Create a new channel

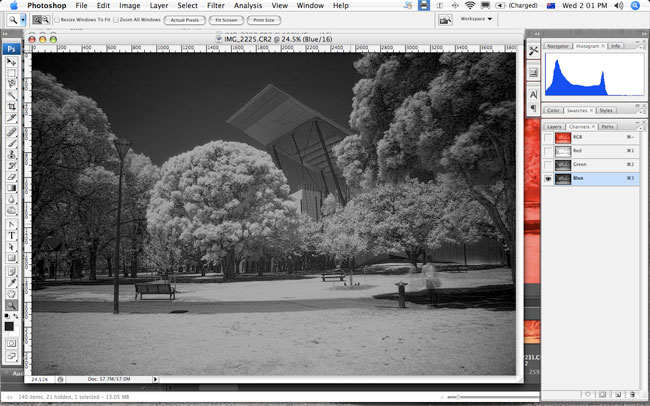click(x=617, y=394)
